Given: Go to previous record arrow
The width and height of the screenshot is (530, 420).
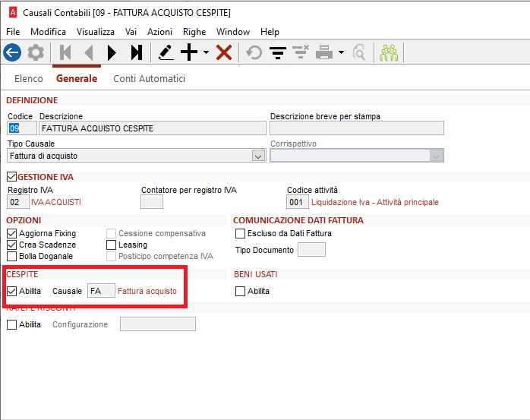Looking at the screenshot, I should click(89, 52).
